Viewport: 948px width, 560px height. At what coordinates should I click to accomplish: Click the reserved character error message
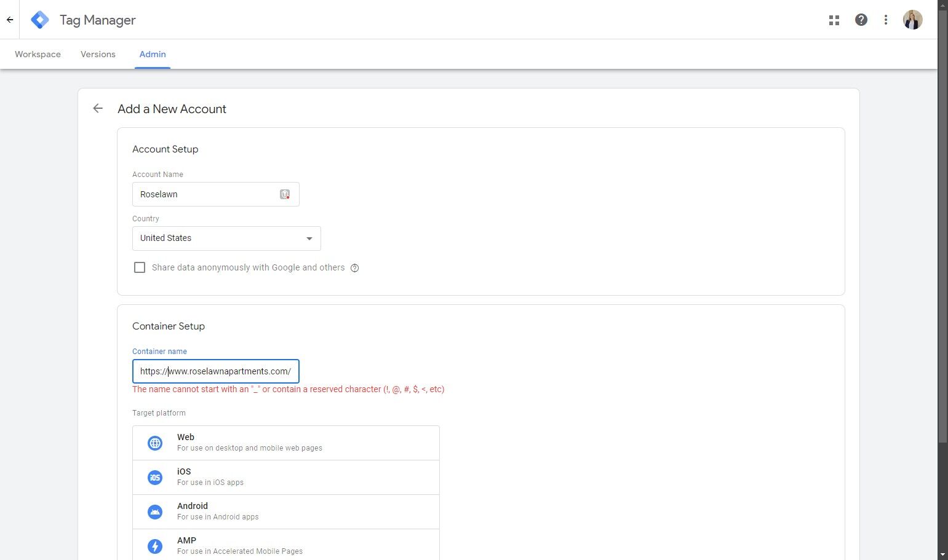[289, 389]
